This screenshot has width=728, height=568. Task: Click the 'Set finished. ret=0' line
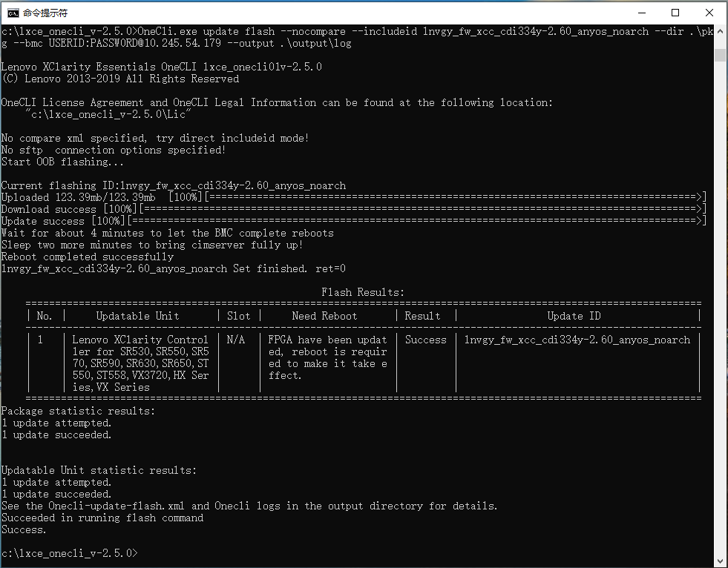174,268
